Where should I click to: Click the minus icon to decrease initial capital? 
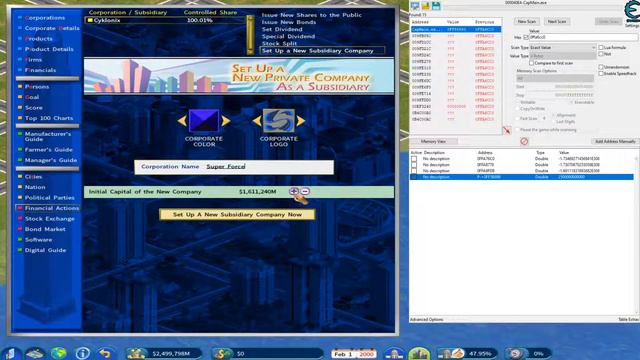coord(305,191)
